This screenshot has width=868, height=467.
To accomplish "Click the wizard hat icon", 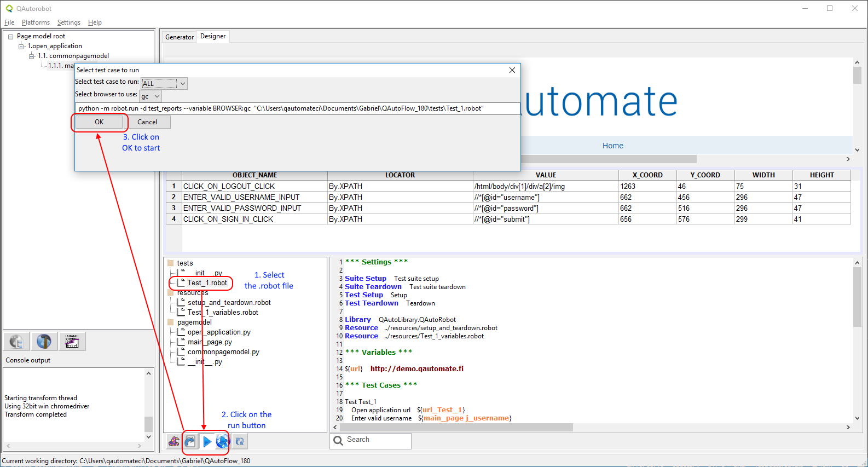I will 174,441.
